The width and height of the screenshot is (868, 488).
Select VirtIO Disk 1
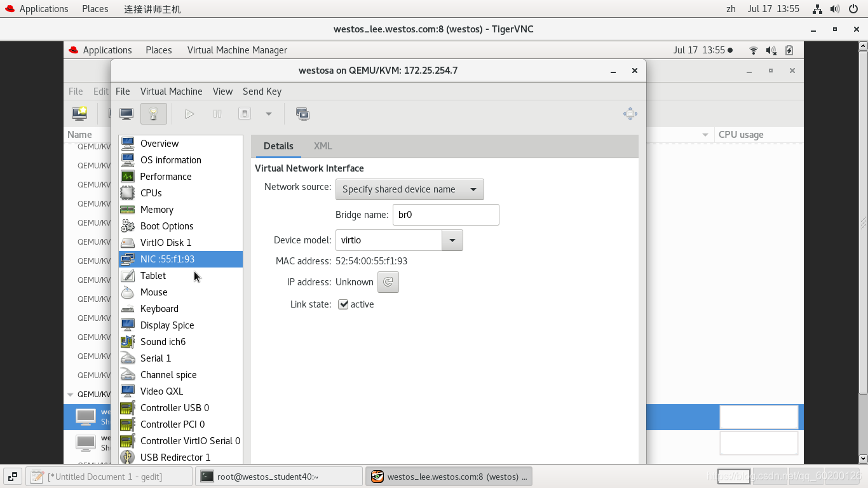[180, 243]
